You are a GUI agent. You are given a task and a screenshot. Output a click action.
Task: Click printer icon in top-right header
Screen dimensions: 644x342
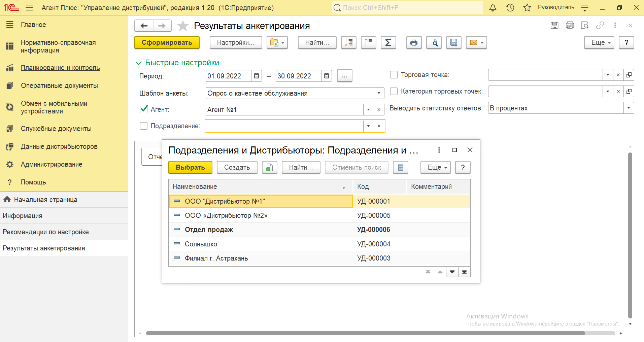click(570, 25)
